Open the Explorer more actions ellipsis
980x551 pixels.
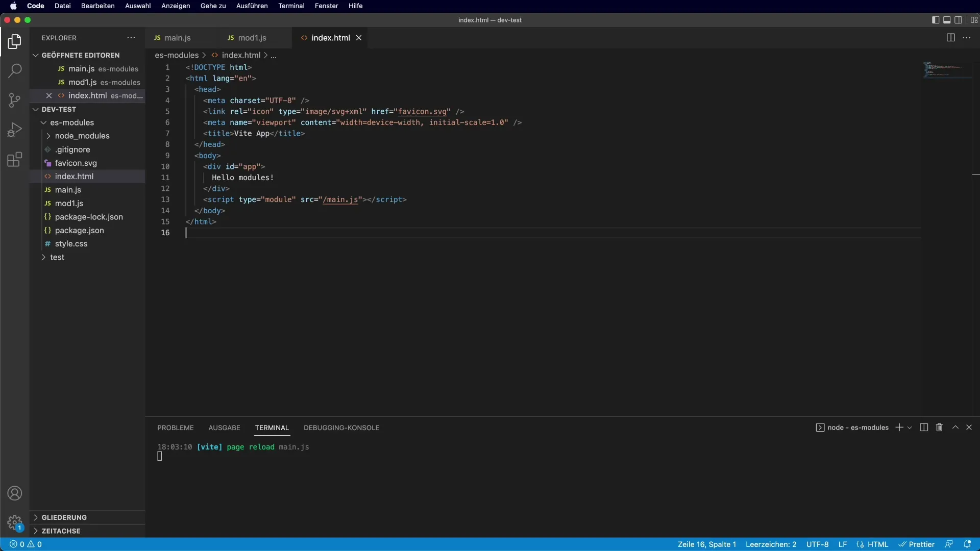[131, 38]
